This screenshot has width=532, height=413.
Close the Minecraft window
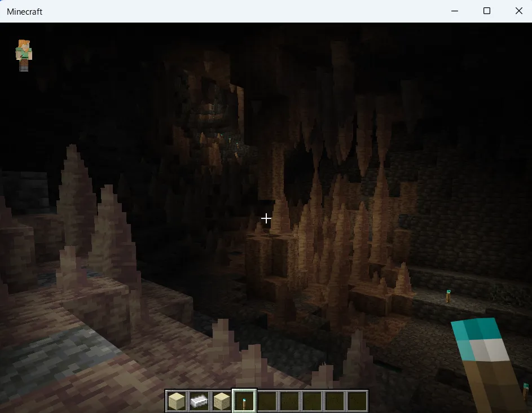click(518, 11)
